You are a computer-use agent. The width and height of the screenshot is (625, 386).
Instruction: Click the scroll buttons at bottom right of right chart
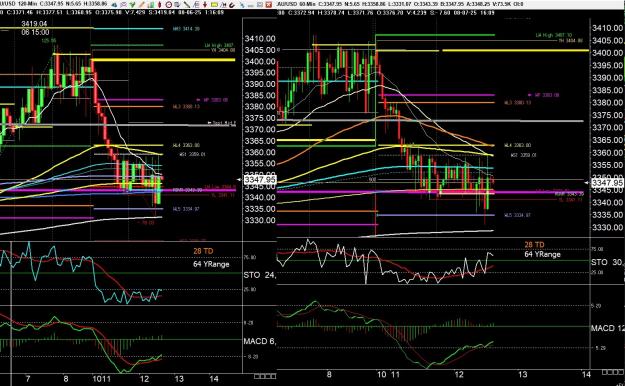click(x=613, y=372)
